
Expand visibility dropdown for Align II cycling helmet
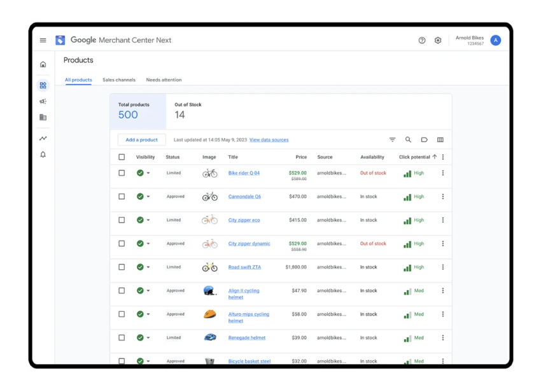point(148,291)
